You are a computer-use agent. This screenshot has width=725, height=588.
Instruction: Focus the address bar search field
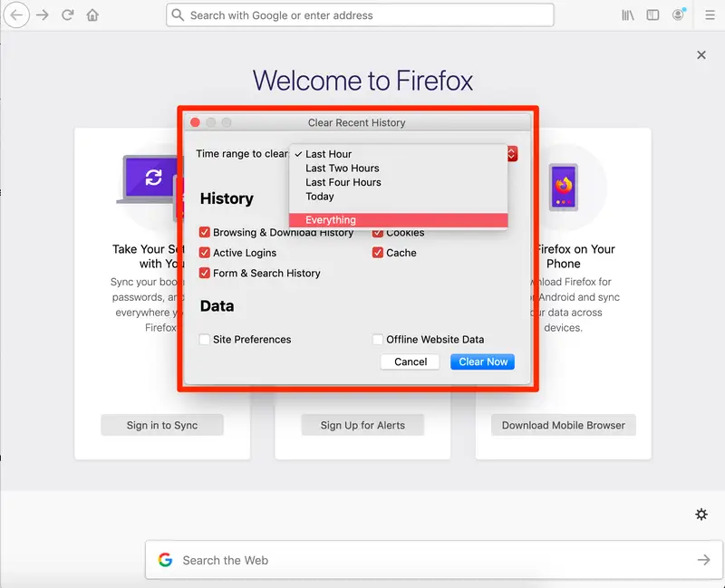(x=360, y=15)
